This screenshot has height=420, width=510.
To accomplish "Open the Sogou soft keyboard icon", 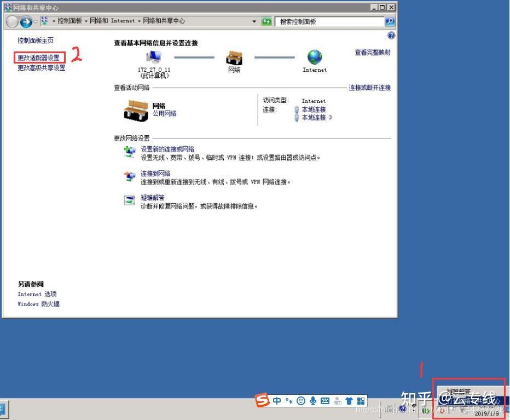I will (x=326, y=401).
